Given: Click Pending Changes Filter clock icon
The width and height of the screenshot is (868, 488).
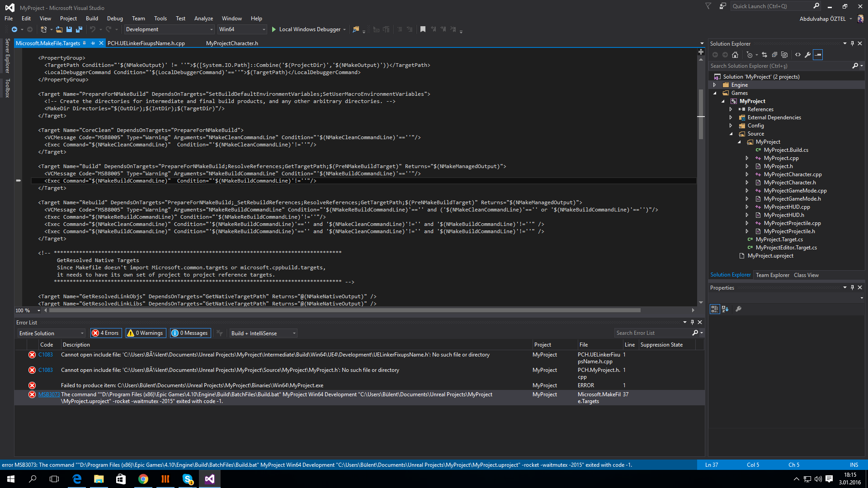Looking at the screenshot, I should point(750,55).
